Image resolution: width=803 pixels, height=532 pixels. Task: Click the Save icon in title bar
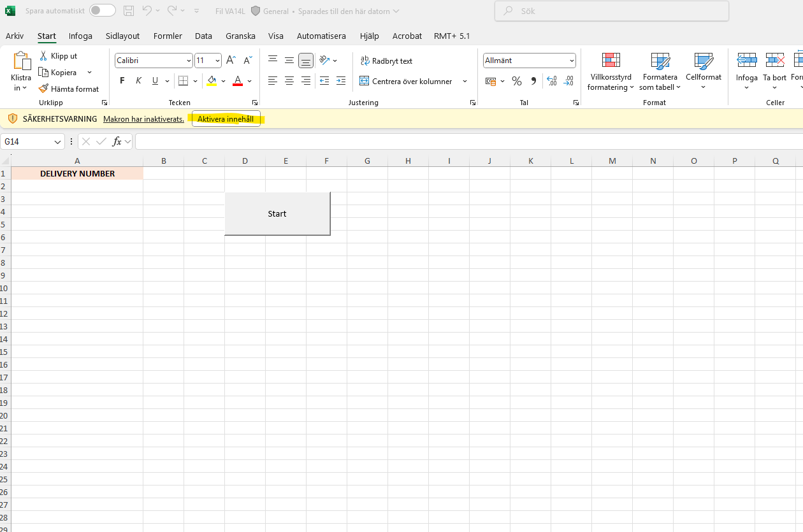tap(129, 11)
